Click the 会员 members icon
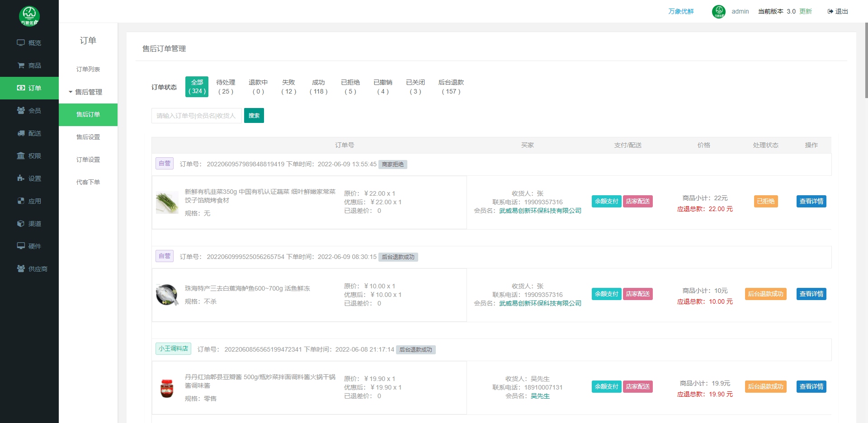868x423 pixels. [x=21, y=111]
